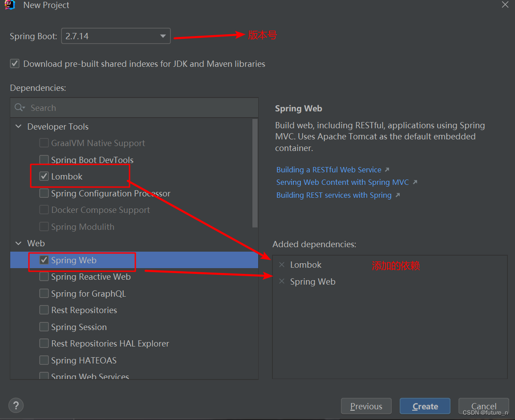Viewport: 515px width, 420px height.
Task: Toggle download pre-built shared indexes checkbox
Action: pos(14,63)
